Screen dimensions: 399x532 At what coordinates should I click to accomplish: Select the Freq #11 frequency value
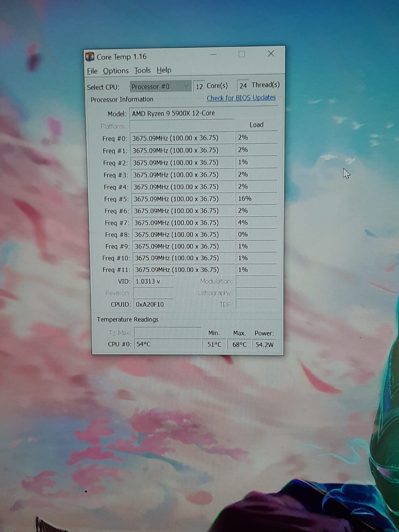pyautogui.click(x=184, y=270)
